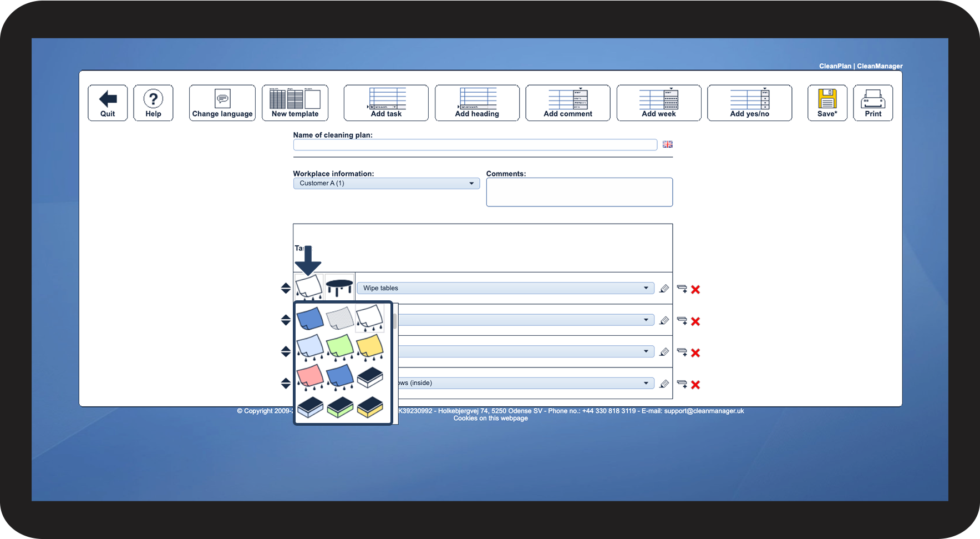Open the CleanManager link
This screenshot has width=980, height=539.
pyautogui.click(x=880, y=66)
